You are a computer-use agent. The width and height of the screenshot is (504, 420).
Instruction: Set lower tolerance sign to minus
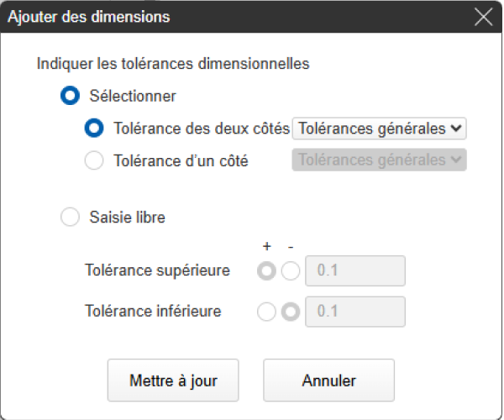[290, 312]
